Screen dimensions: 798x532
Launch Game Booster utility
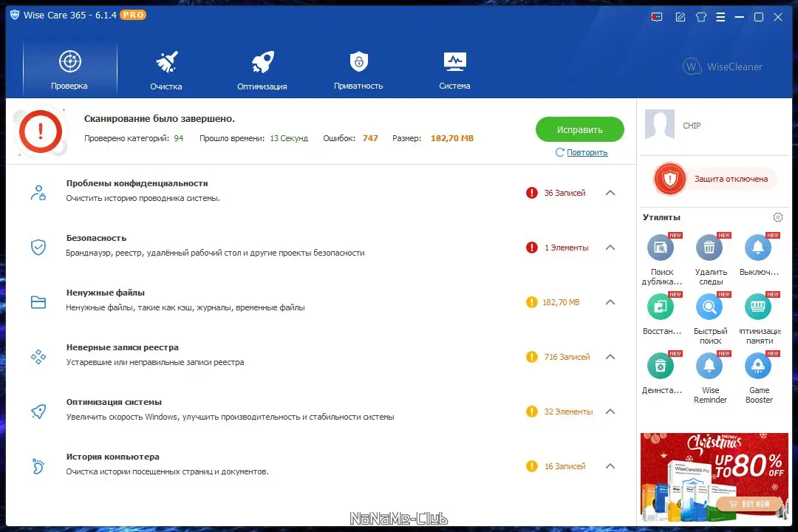pyautogui.click(x=758, y=366)
